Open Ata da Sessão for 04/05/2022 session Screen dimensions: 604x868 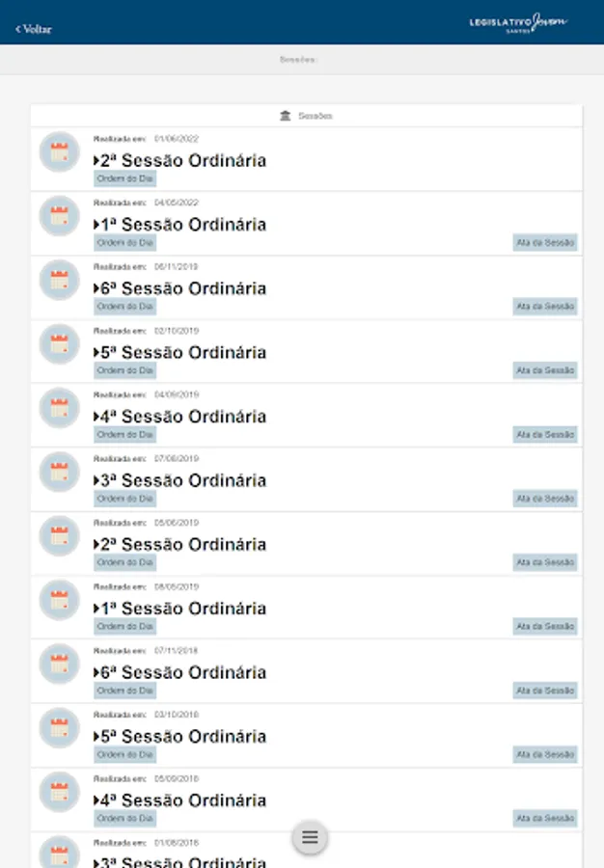coord(545,243)
